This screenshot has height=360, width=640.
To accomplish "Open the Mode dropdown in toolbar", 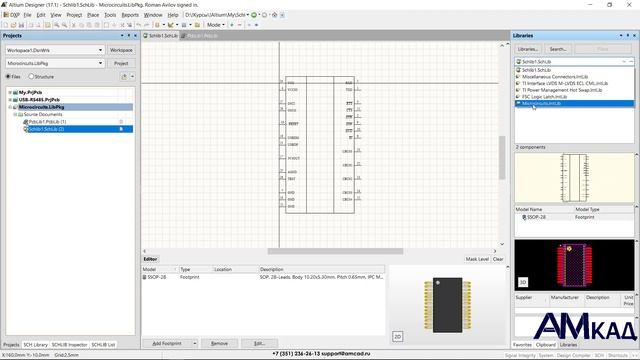I will (x=216, y=25).
